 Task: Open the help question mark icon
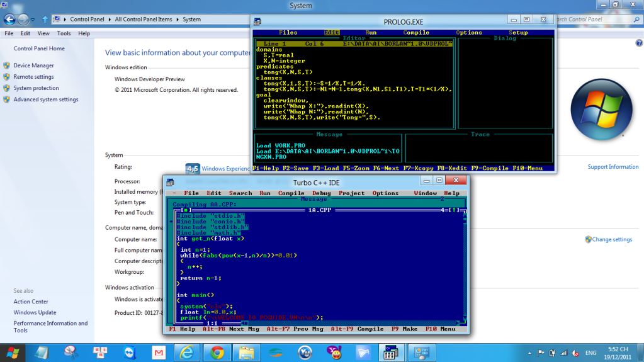point(639,43)
